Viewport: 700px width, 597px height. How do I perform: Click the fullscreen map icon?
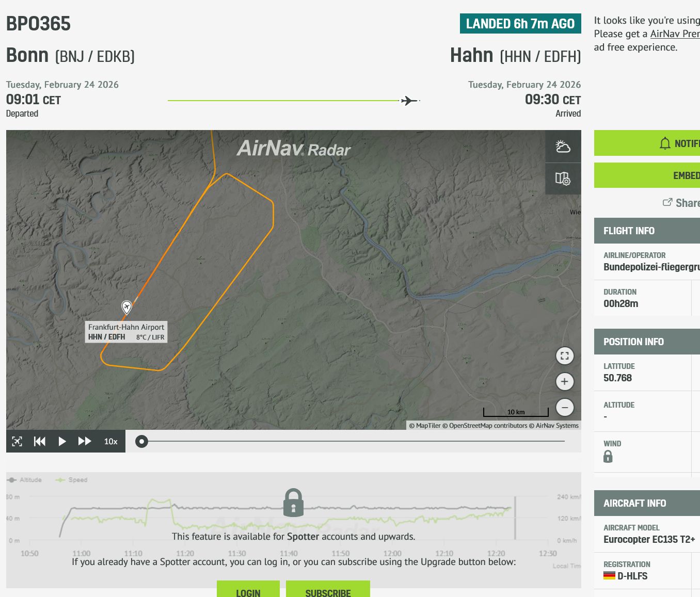(x=565, y=356)
